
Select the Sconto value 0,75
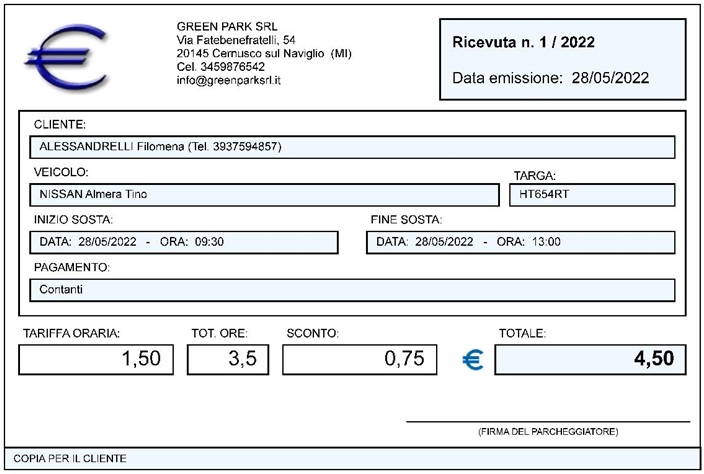tap(359, 359)
